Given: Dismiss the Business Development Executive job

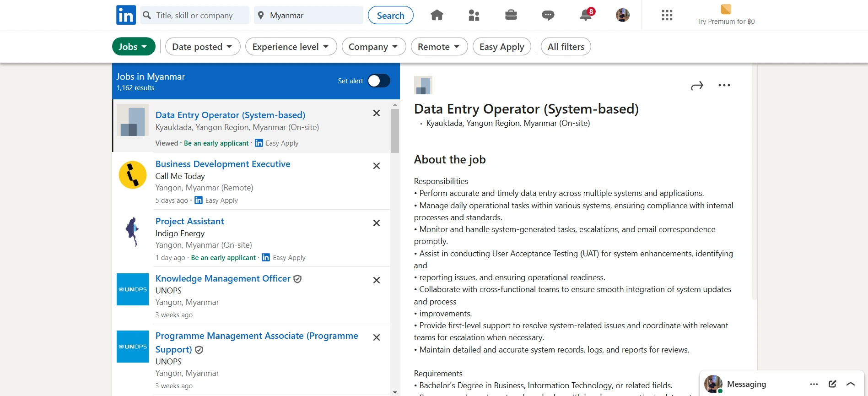Looking at the screenshot, I should coord(377,166).
